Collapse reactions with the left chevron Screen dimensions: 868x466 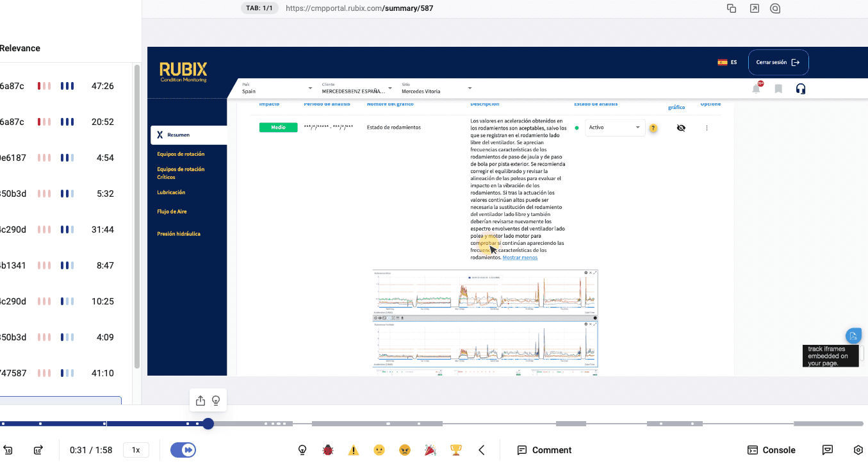point(482,450)
